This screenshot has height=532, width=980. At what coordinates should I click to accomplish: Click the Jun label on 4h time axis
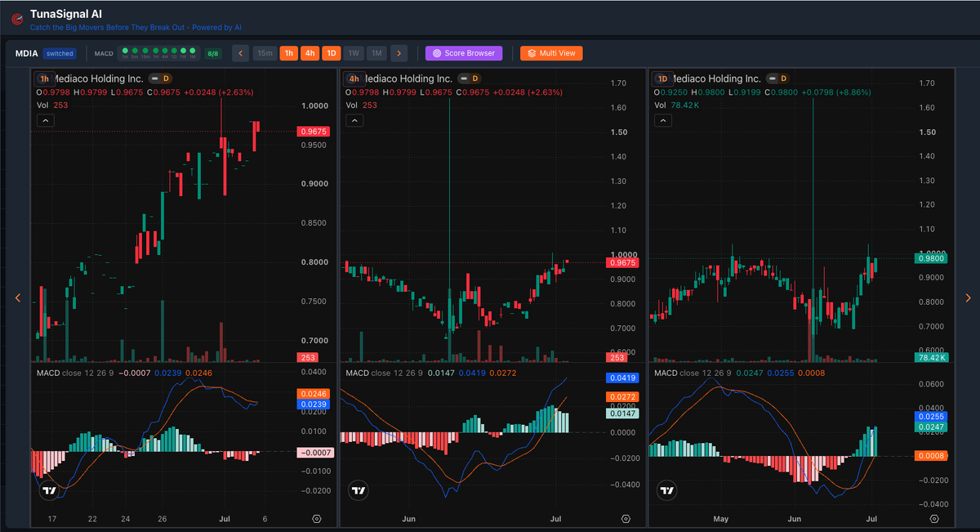pos(409,519)
